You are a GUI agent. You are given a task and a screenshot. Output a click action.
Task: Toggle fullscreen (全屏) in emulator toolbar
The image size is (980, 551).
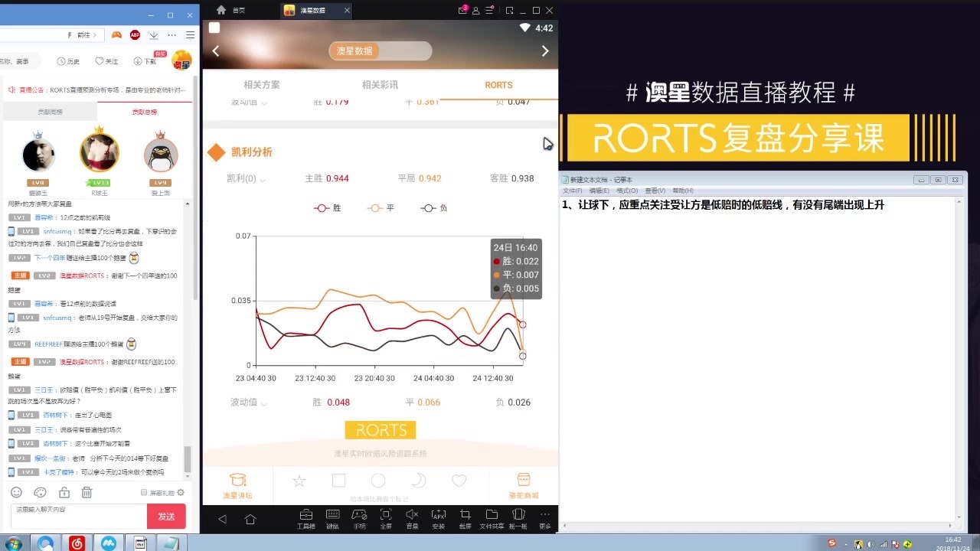[386, 519]
